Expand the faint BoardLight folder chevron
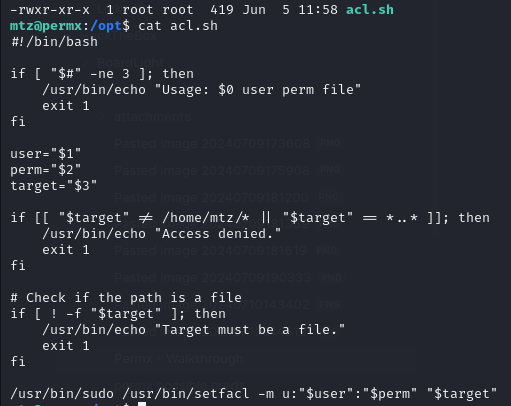This screenshot has width=511, height=406. [x=86, y=62]
